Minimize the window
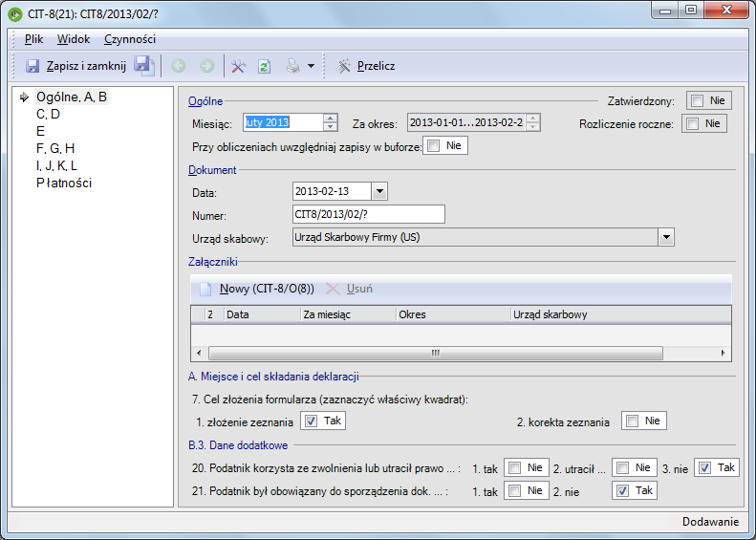 tap(666, 10)
